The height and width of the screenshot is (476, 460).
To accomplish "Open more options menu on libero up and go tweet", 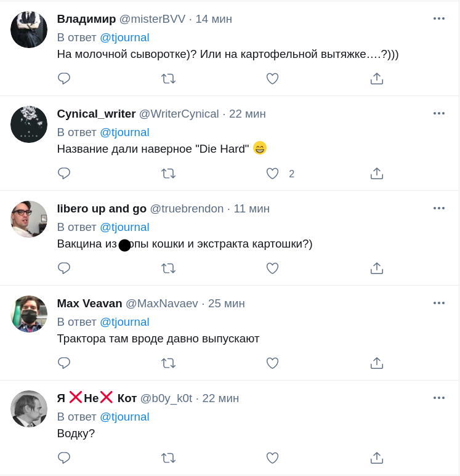I will (x=438, y=208).
